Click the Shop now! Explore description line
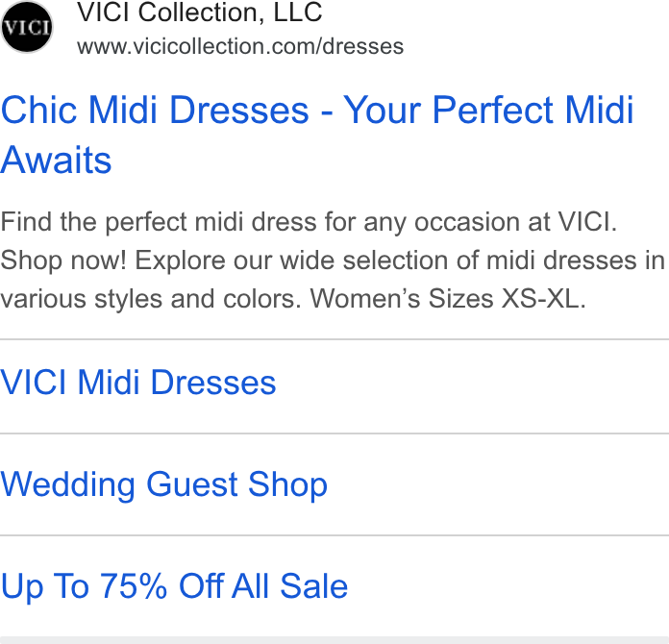 [x=333, y=260]
